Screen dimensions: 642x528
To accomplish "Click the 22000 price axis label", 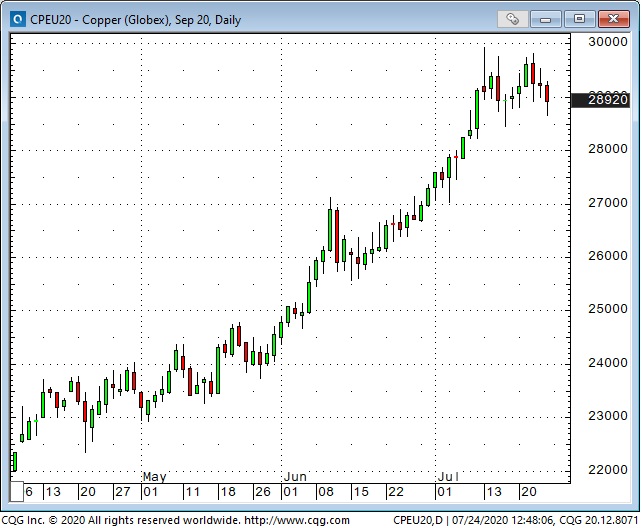I will [608, 469].
